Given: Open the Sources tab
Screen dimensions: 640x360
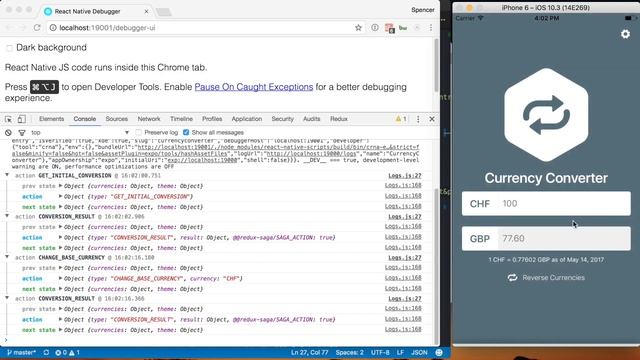Looking at the screenshot, I should click(116, 119).
